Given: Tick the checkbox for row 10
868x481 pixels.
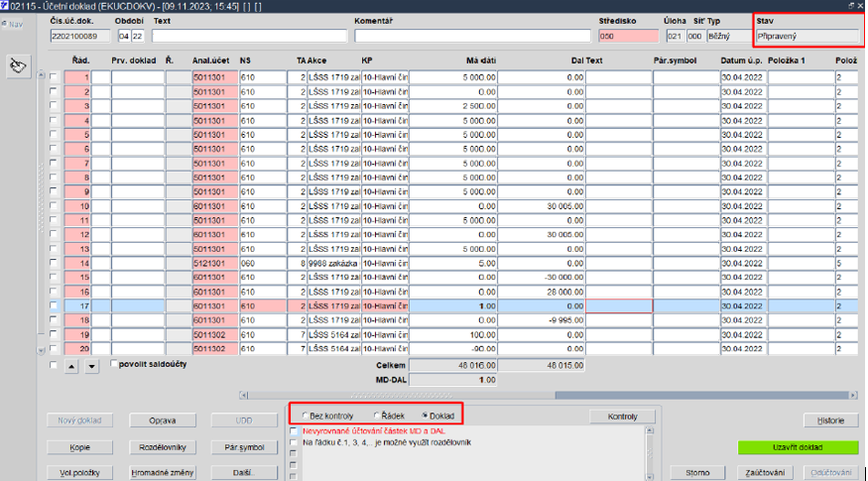Looking at the screenshot, I should click(x=54, y=205).
